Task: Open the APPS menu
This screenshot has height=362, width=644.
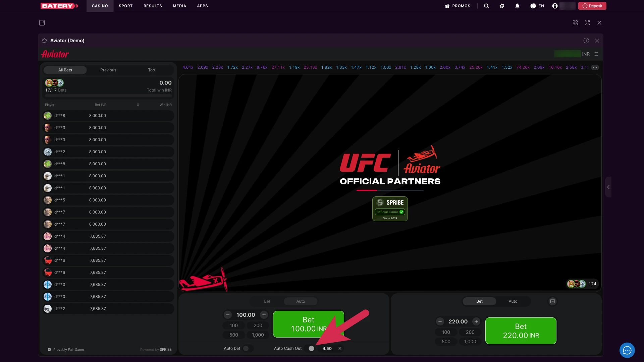Action: click(x=202, y=6)
